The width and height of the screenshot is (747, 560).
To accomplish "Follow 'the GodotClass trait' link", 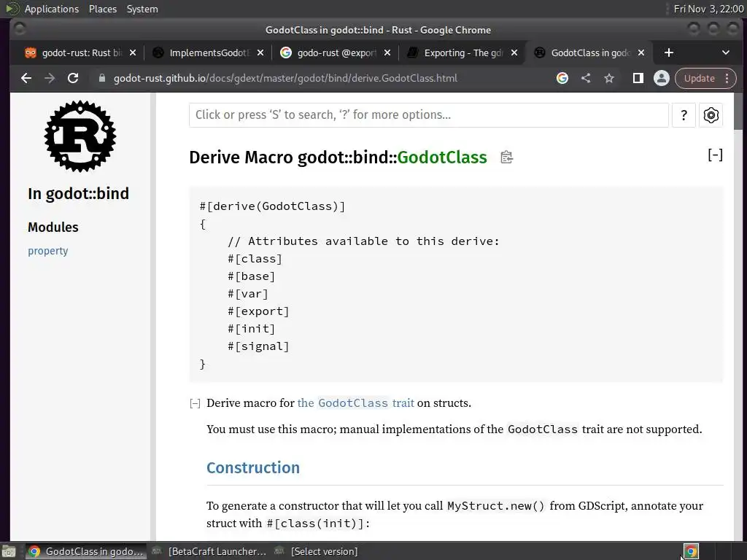I will click(x=355, y=402).
